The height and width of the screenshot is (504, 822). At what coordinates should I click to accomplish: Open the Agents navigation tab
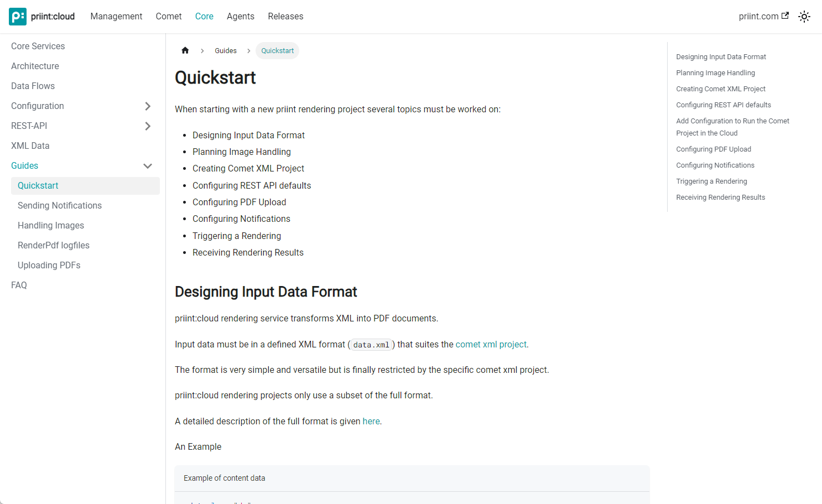pos(241,17)
